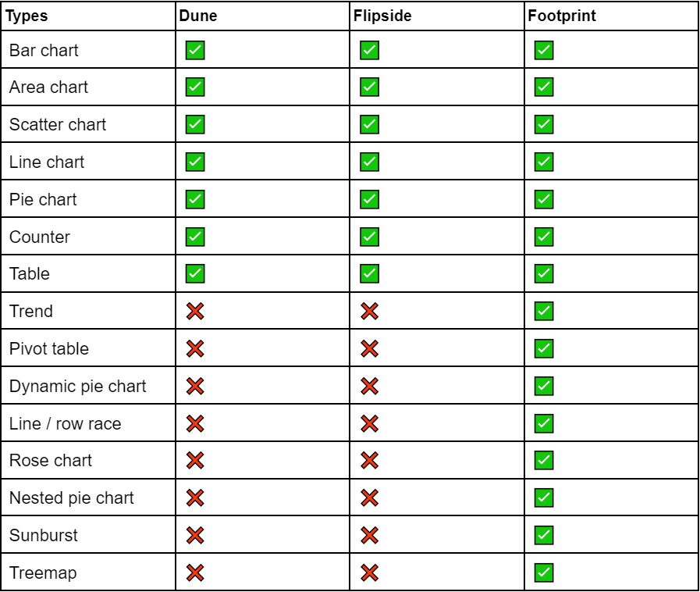Click the red X for Dune Treemap
The height and width of the screenshot is (592, 700).
(194, 572)
